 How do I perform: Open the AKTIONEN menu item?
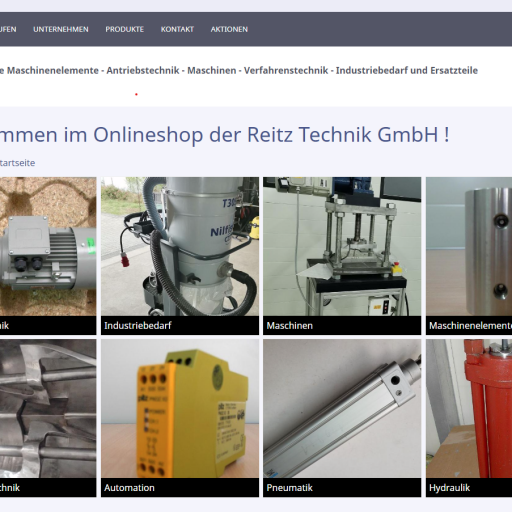pos(229,29)
